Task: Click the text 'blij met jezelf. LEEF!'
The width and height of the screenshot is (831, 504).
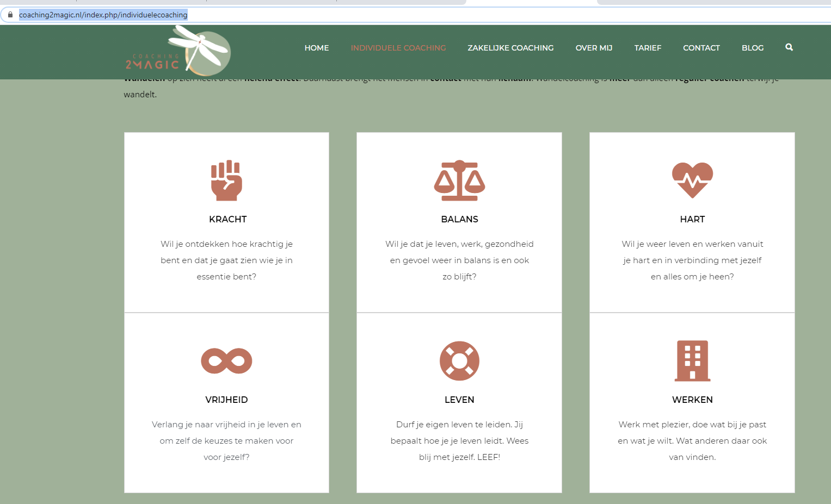Action: 459,457
